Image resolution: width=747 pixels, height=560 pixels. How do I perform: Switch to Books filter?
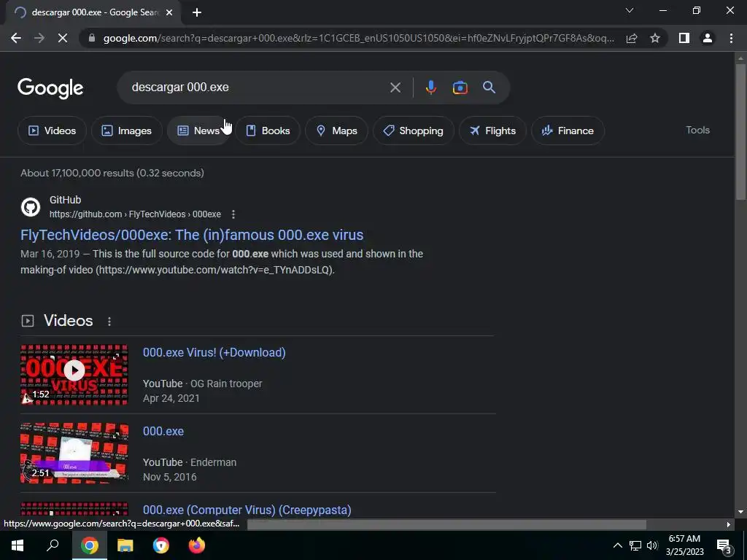[268, 131]
